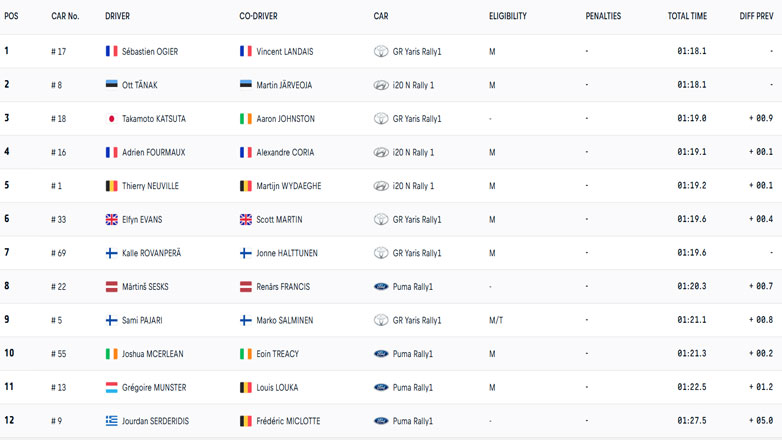Click UK flag next to Elfyn EVANS
This screenshot has width=782, height=440.
[x=111, y=219]
